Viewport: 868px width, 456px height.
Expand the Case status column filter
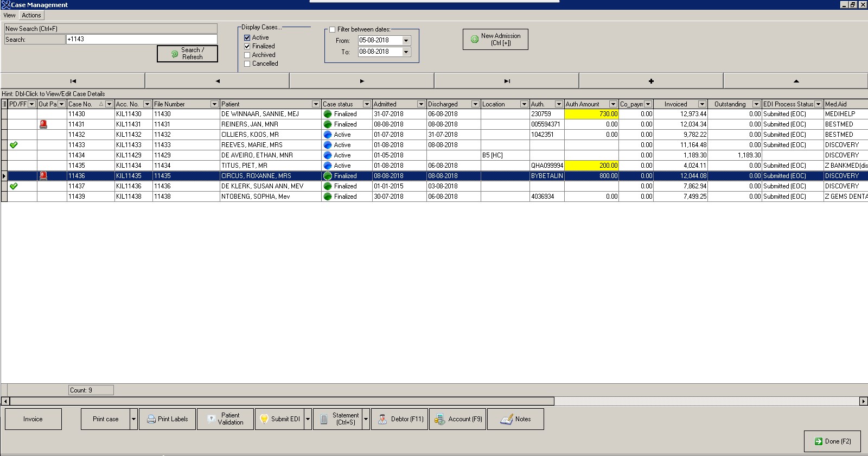pyautogui.click(x=367, y=104)
